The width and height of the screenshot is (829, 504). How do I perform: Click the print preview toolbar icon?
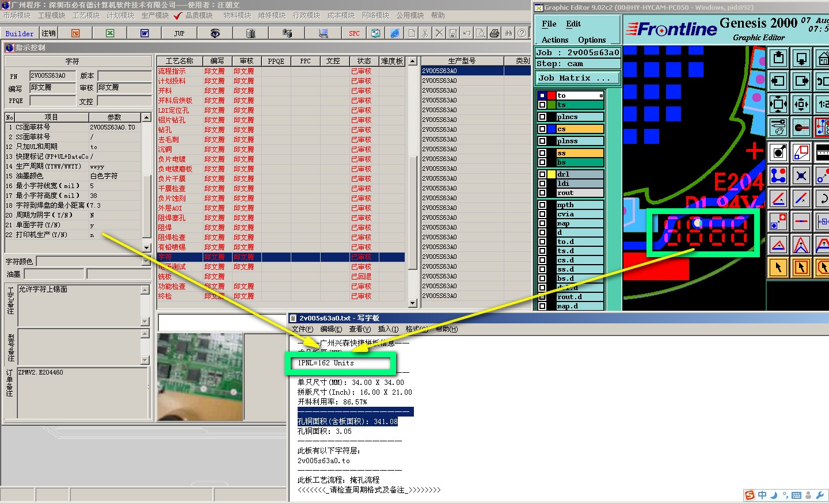click(481, 33)
